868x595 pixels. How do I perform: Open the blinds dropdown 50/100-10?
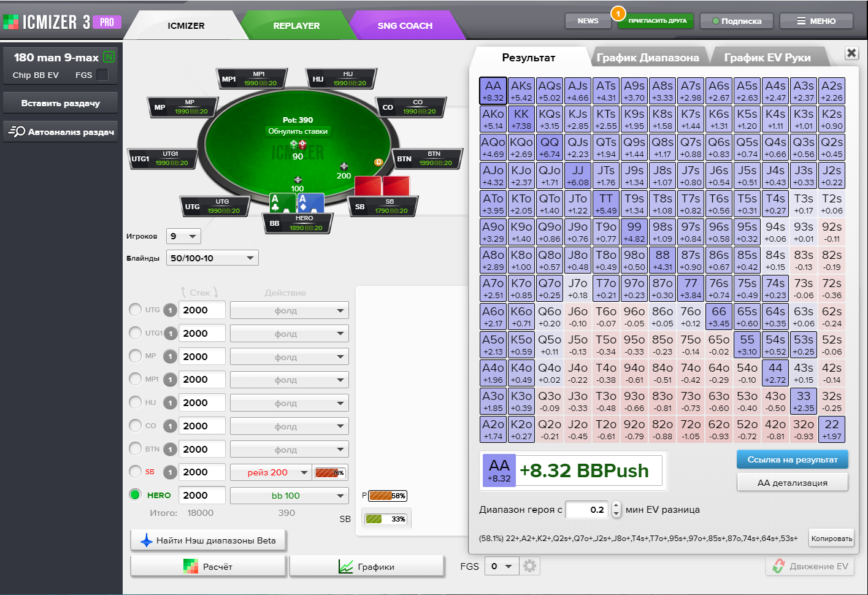point(212,258)
